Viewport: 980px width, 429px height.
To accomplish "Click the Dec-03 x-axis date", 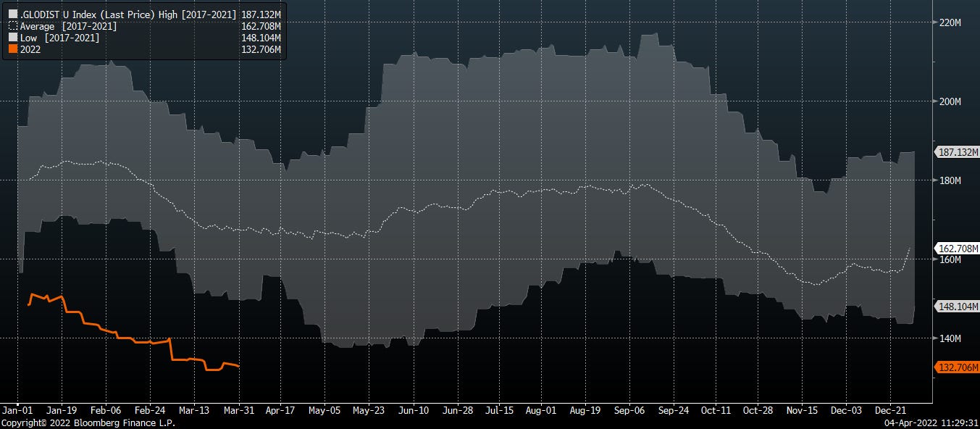I will click(846, 411).
